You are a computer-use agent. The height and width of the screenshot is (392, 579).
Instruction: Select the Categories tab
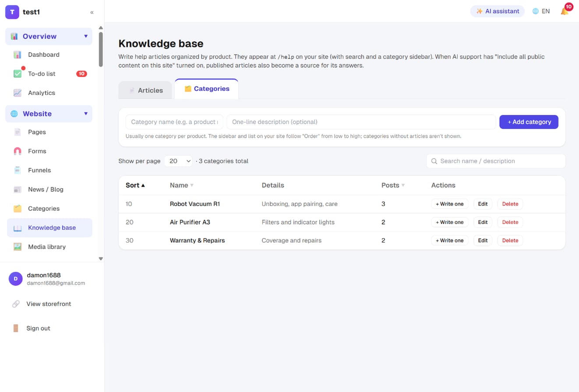point(207,89)
